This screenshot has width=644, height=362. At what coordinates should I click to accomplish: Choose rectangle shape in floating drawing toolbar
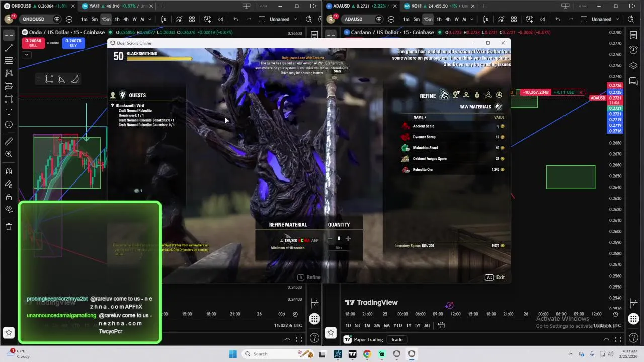point(49,79)
